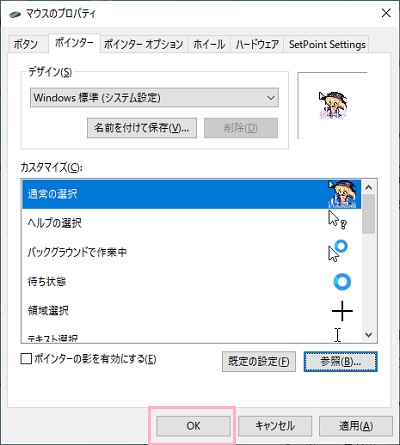Select the バックグラウンドで作業中 list row

[x=191, y=252]
